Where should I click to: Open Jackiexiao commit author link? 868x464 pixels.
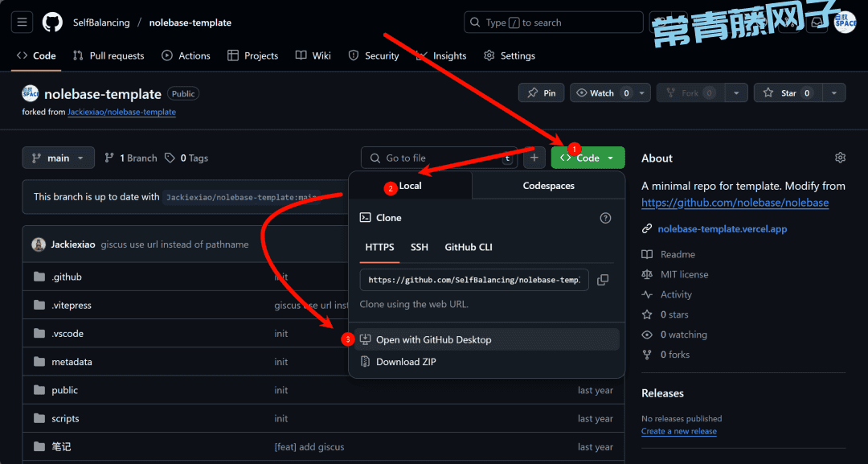click(73, 244)
